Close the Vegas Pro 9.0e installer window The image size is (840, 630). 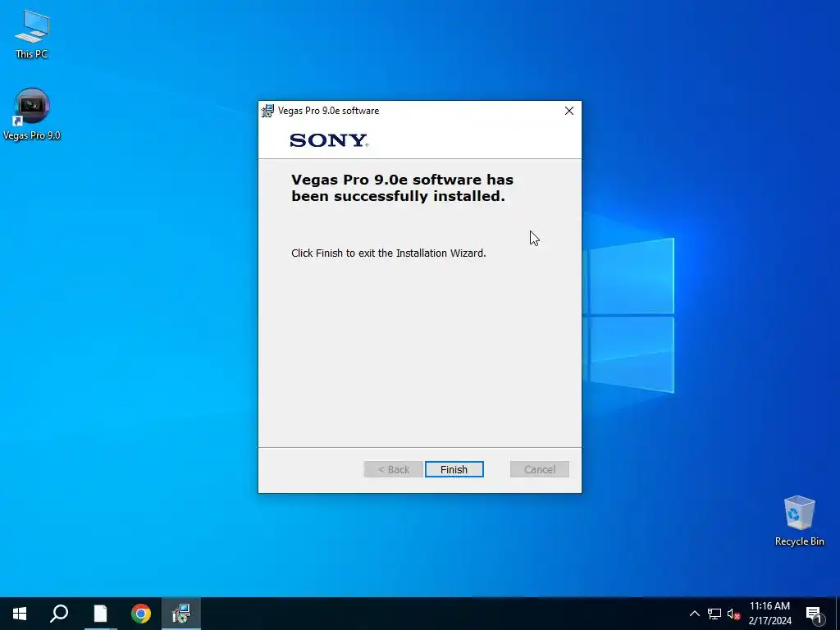click(569, 111)
